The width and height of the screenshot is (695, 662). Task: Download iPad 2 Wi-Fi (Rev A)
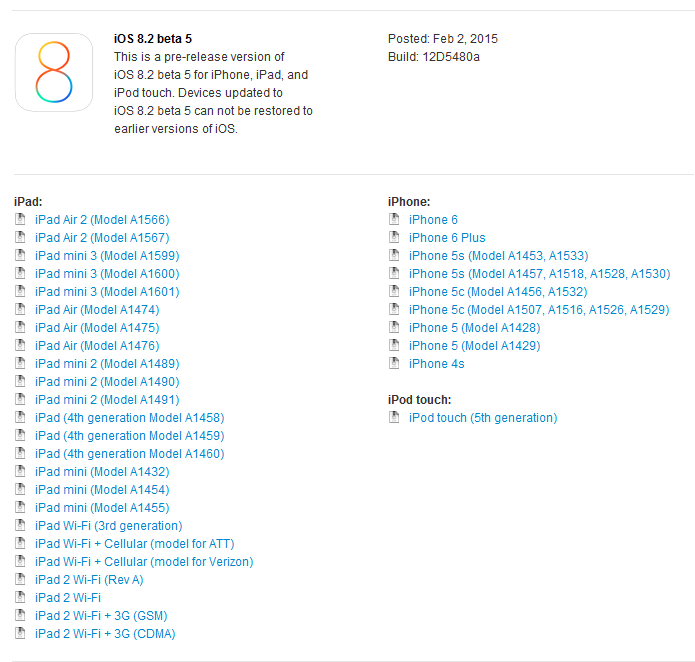pos(90,580)
